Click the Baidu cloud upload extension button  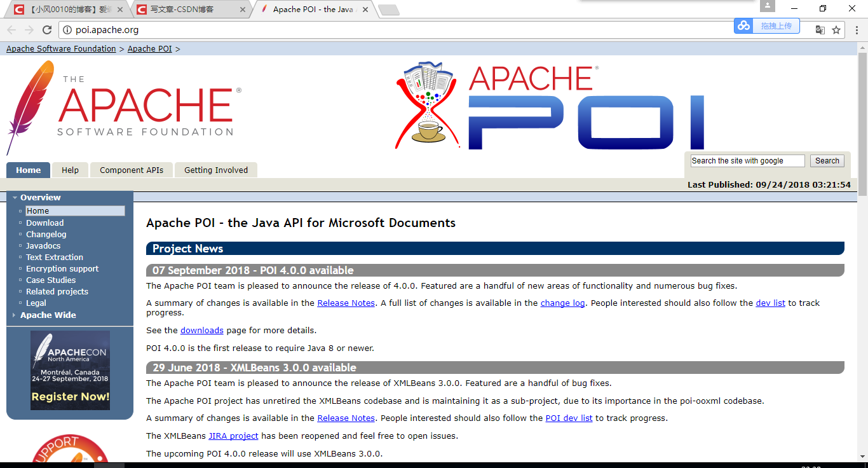tap(766, 26)
